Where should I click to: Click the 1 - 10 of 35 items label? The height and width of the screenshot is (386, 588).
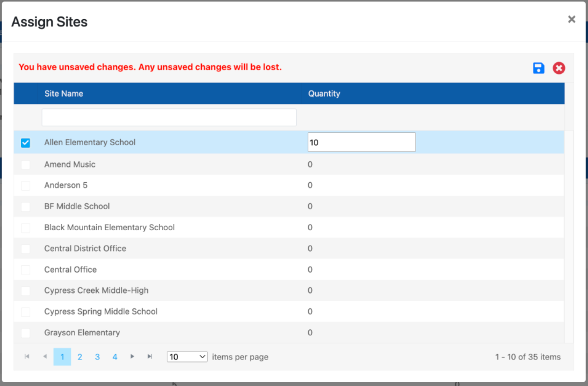528,357
